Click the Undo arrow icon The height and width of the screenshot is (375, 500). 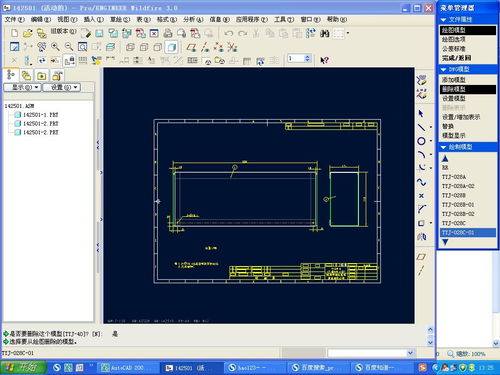tap(229, 33)
